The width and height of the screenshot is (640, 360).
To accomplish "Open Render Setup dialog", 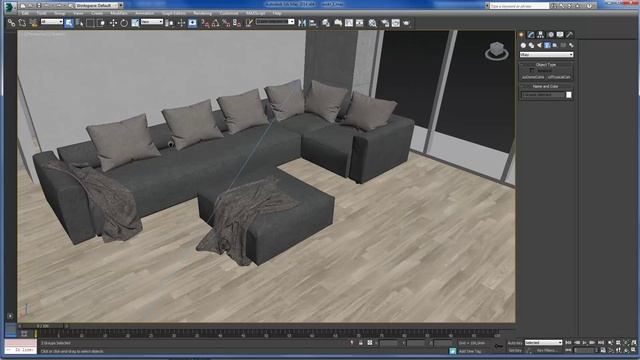I will (385, 23).
